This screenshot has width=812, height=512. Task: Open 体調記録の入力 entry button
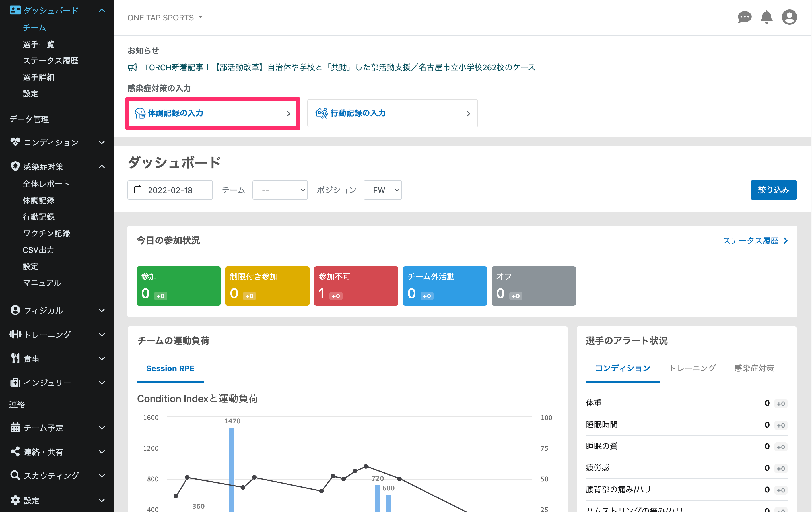213,113
